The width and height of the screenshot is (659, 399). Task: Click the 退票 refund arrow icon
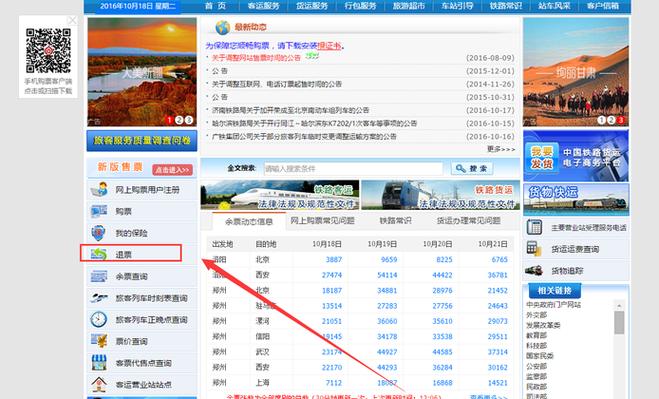99,254
